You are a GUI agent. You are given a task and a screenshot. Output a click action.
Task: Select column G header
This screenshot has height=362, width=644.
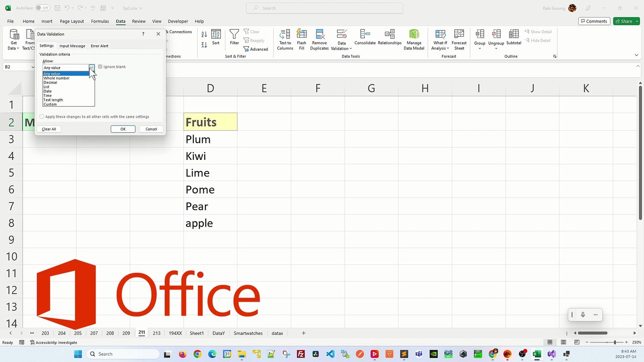[371, 88]
